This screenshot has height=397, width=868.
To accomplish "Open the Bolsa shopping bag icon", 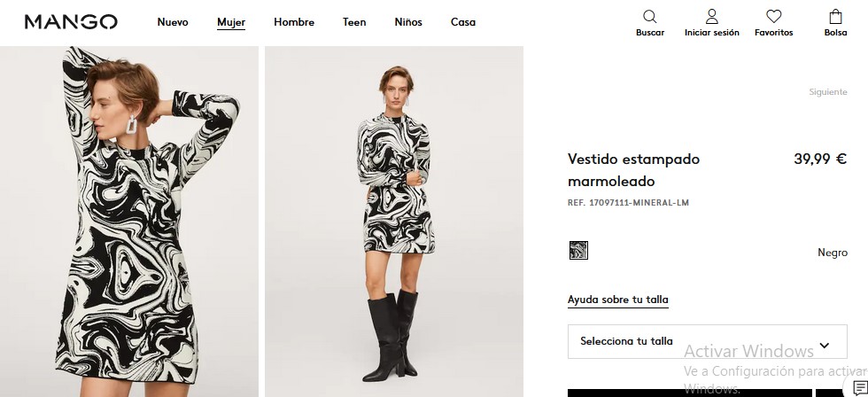I will [835, 17].
